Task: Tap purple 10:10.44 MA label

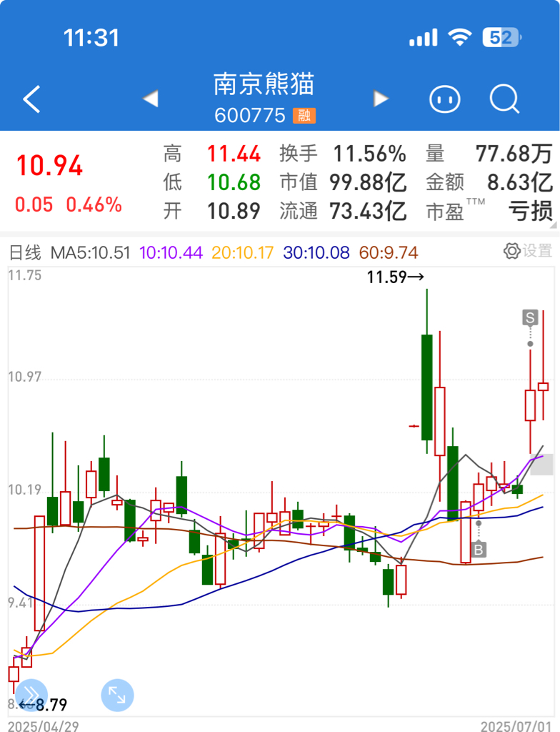Action: [x=171, y=252]
